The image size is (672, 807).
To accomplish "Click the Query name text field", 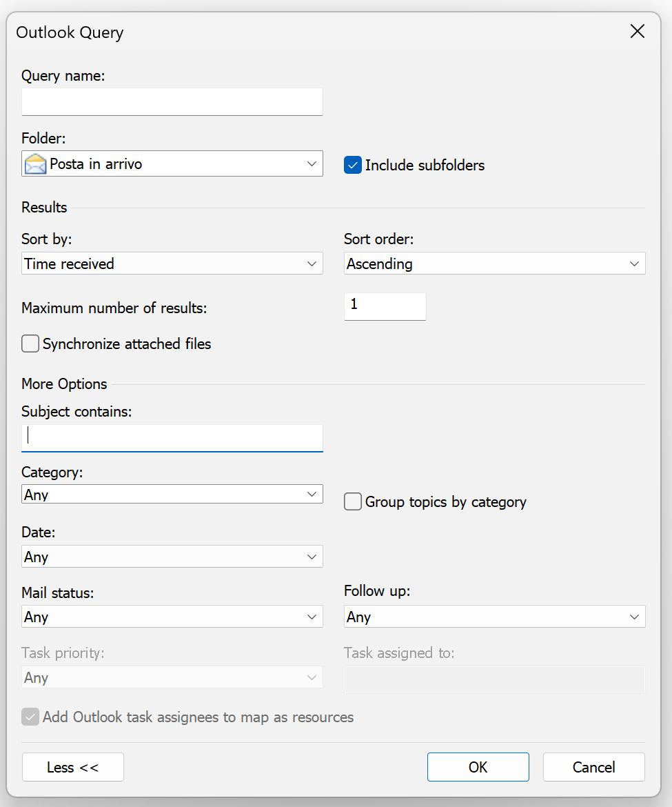I will point(172,102).
